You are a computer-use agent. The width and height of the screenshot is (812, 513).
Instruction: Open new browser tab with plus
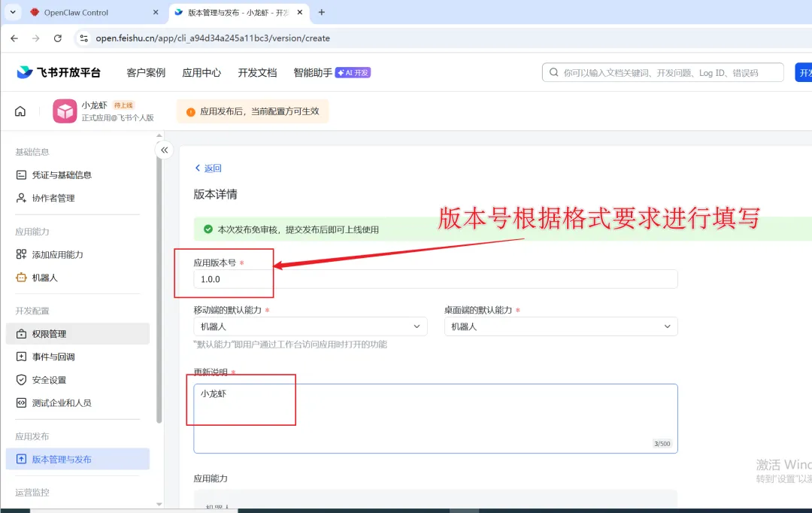322,12
